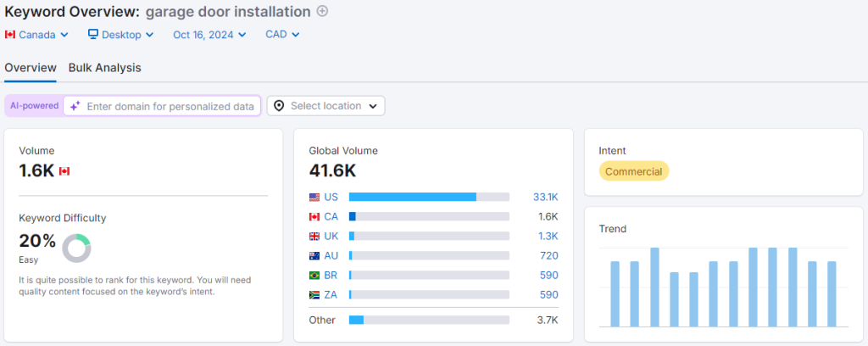This screenshot has height=346, width=868.
Task: Expand the Select location dropdown
Action: [326, 106]
